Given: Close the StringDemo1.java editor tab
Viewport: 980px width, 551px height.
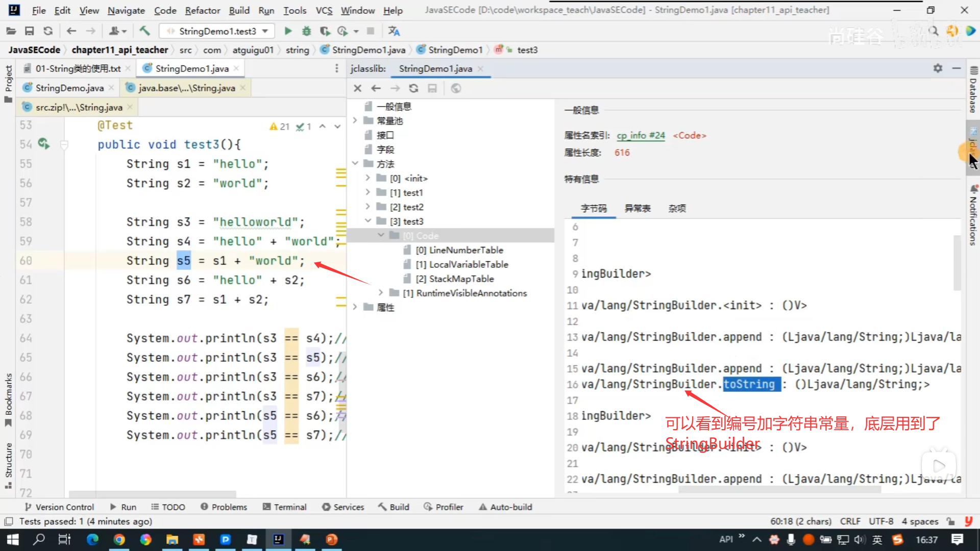Looking at the screenshot, I should [236, 68].
